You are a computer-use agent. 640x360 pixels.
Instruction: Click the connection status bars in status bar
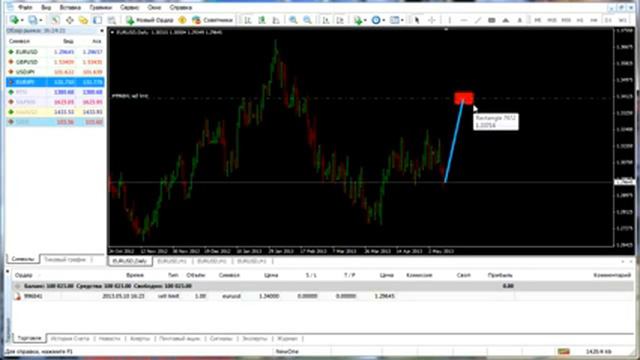[x=564, y=351]
